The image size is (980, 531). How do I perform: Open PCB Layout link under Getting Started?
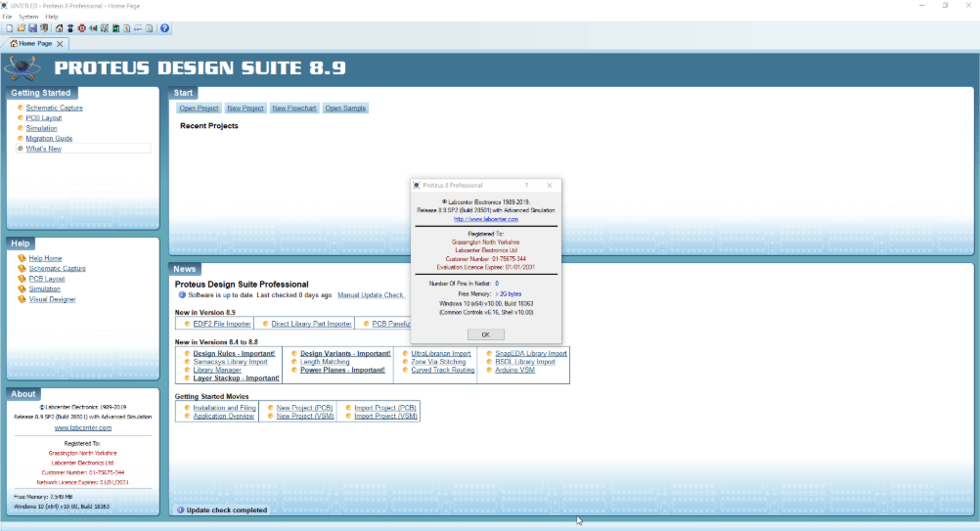pyautogui.click(x=44, y=118)
